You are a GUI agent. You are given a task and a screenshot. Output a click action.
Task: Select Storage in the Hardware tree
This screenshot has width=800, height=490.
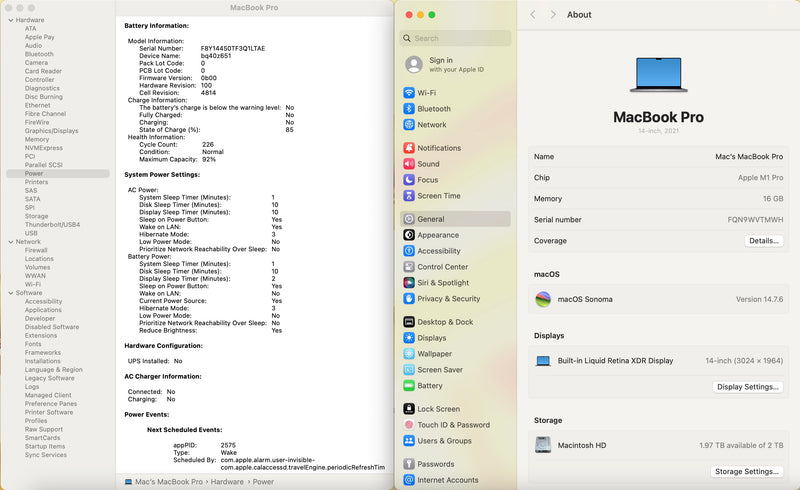[x=36, y=216]
